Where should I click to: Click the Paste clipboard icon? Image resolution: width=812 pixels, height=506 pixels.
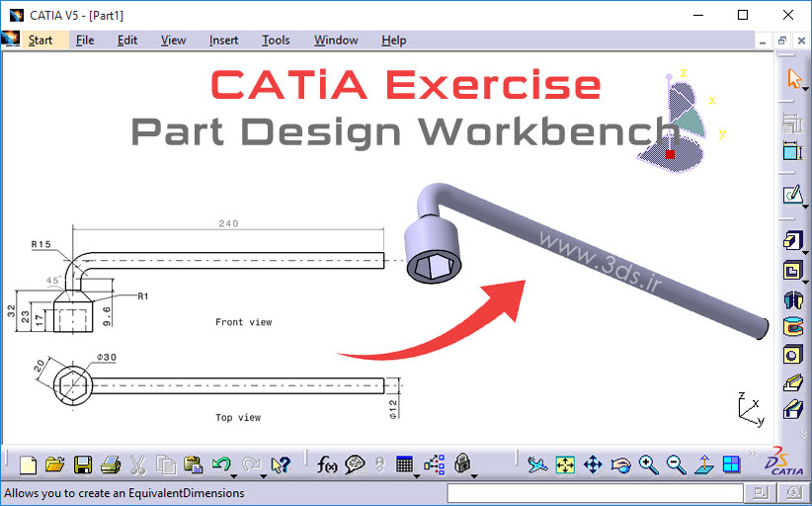click(x=194, y=464)
